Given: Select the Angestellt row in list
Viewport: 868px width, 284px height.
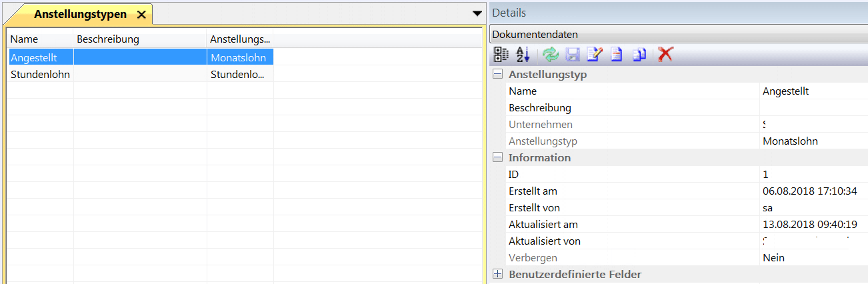Looking at the screenshot, I should pyautogui.click(x=39, y=57).
